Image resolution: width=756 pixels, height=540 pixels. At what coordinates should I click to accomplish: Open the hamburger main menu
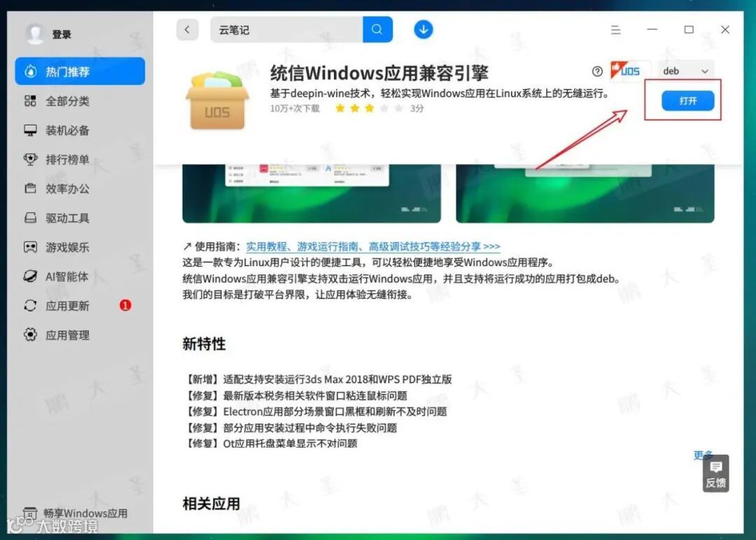point(616,30)
